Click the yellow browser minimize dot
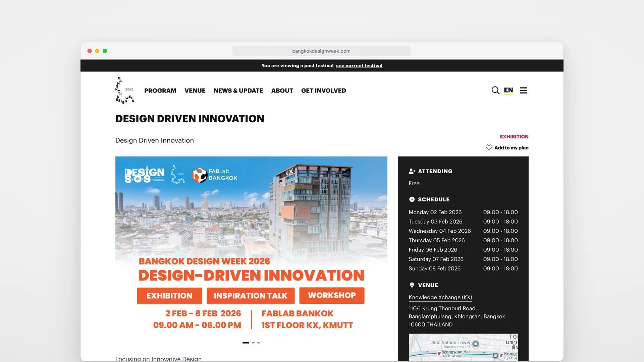This screenshot has height=362, width=644. 97,51
